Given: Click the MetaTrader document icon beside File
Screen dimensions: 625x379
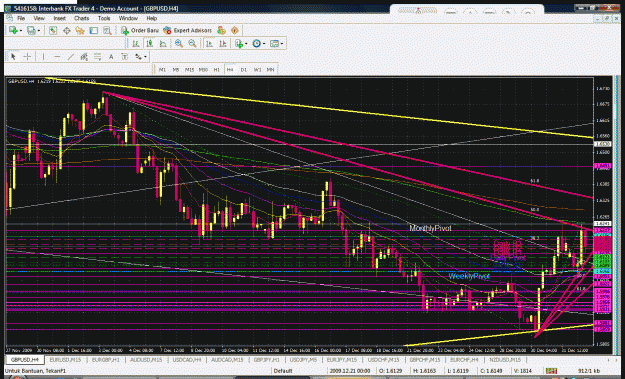Looking at the screenshot, I should point(10,18).
